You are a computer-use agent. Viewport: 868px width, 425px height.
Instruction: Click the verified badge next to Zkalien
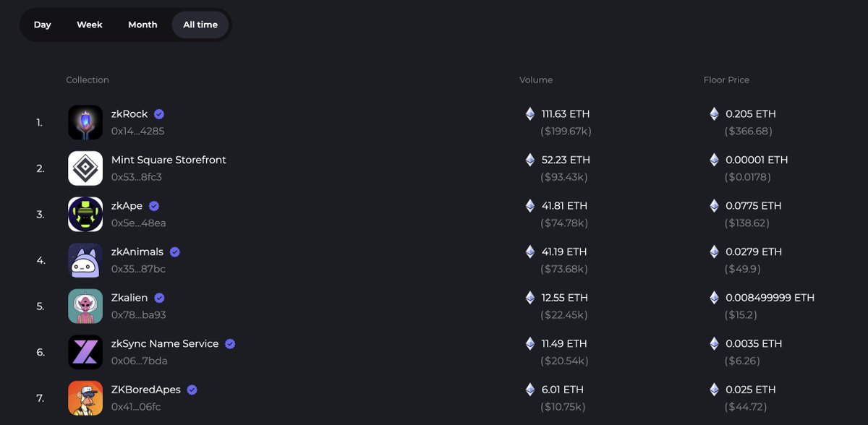click(x=159, y=298)
